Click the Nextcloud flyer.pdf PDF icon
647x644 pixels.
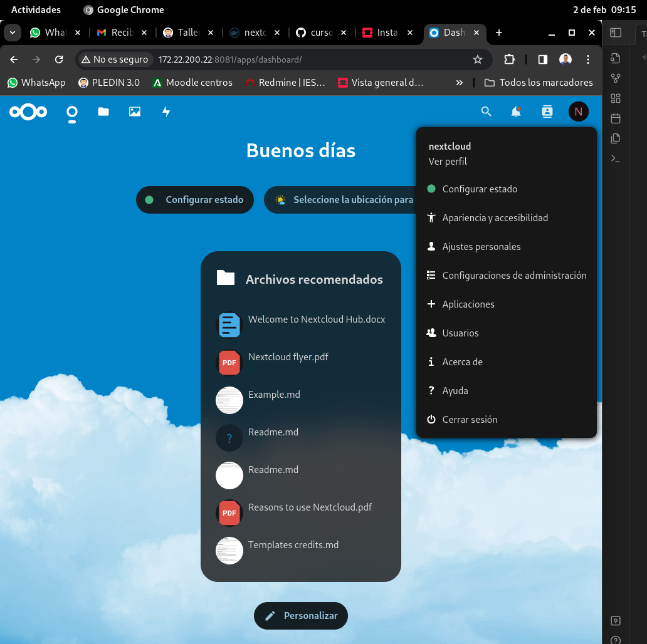(x=229, y=362)
